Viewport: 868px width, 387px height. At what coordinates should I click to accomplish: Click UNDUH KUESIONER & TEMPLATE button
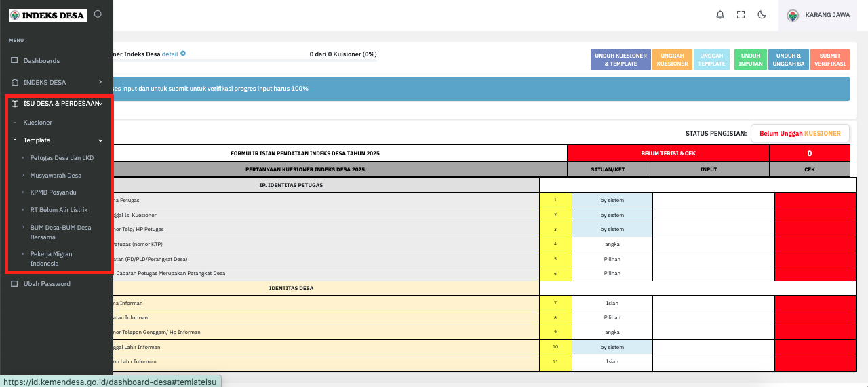[x=621, y=60]
